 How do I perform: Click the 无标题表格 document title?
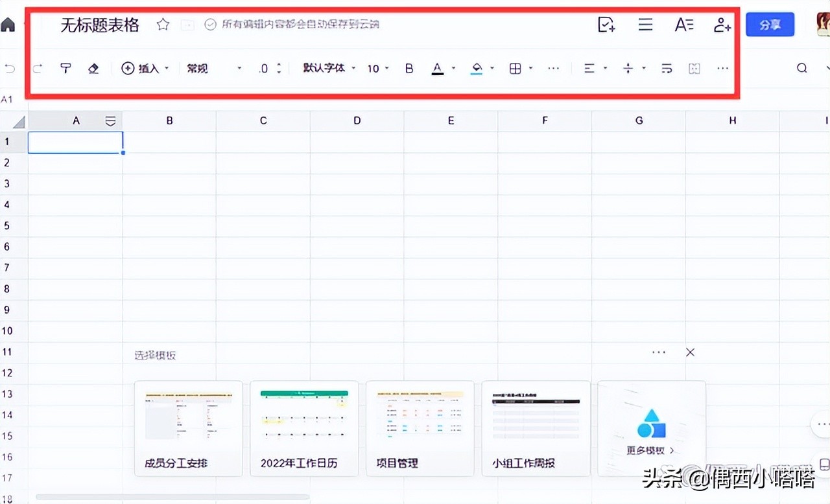pos(100,25)
